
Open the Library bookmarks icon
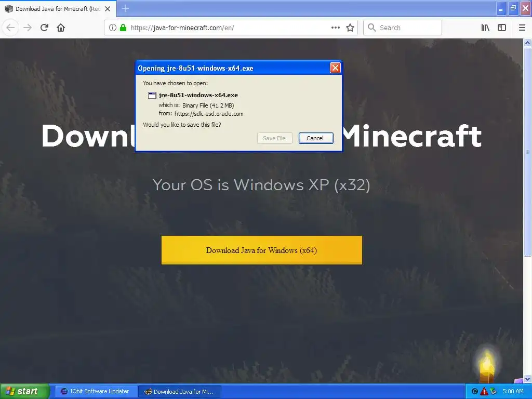[485, 28]
